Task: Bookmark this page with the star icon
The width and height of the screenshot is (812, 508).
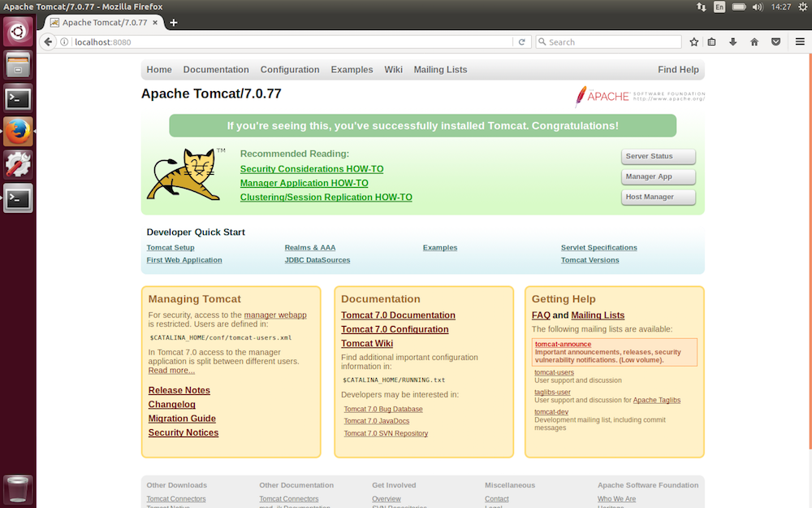Action: [694, 42]
